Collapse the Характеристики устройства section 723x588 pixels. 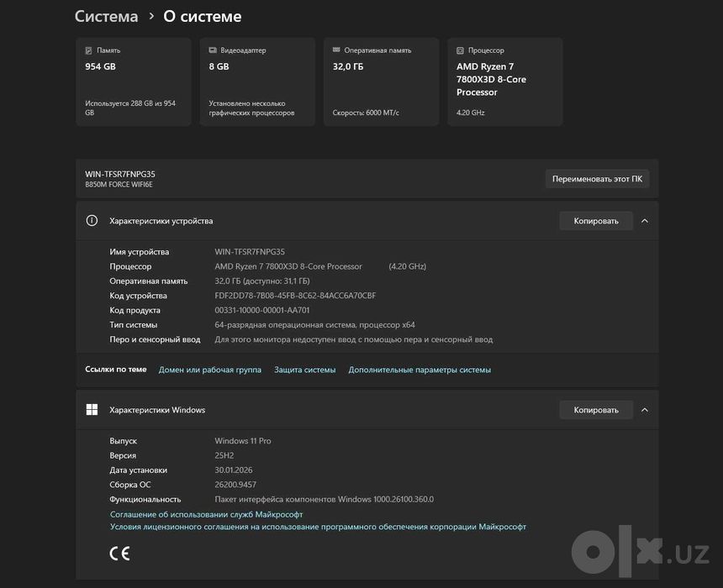tap(645, 221)
